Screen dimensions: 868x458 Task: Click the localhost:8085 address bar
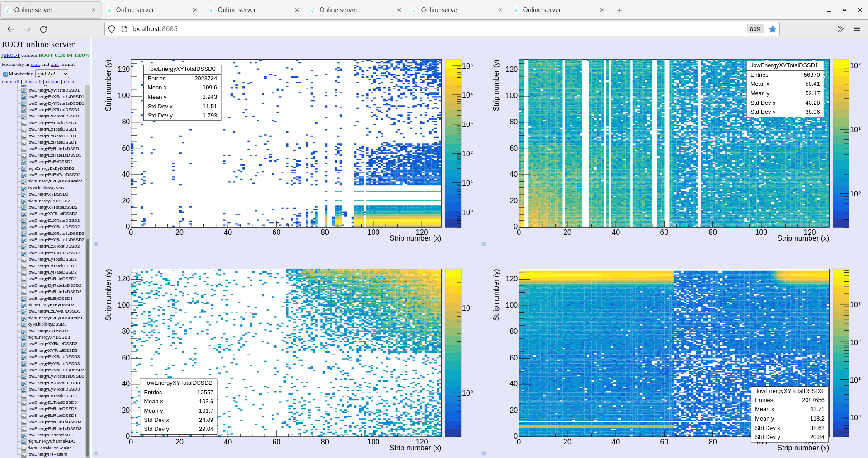[407, 29]
